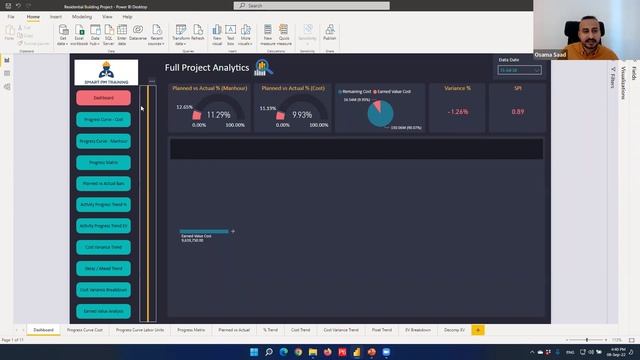Click the Paste ribbon icon

9,33
